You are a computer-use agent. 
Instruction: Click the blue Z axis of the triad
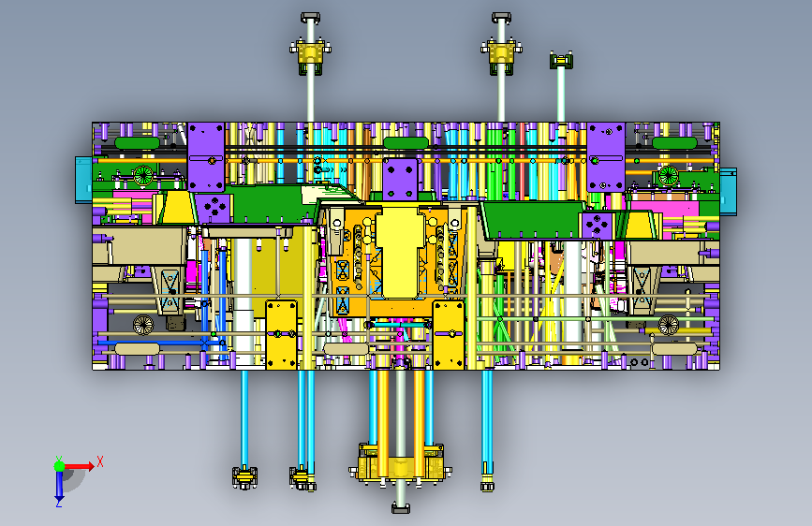(x=59, y=485)
